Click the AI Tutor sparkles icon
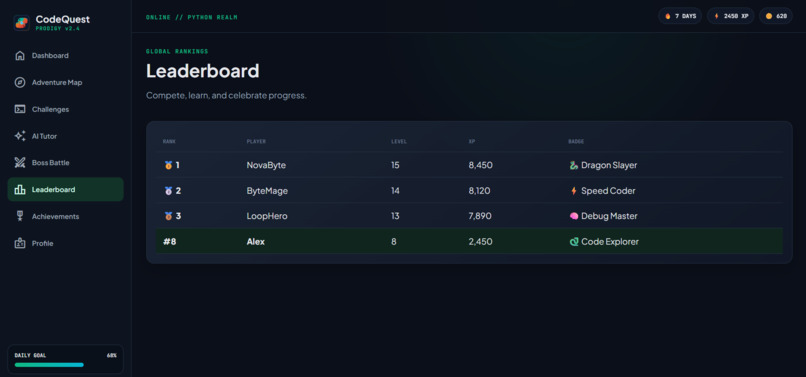 pyautogui.click(x=20, y=136)
